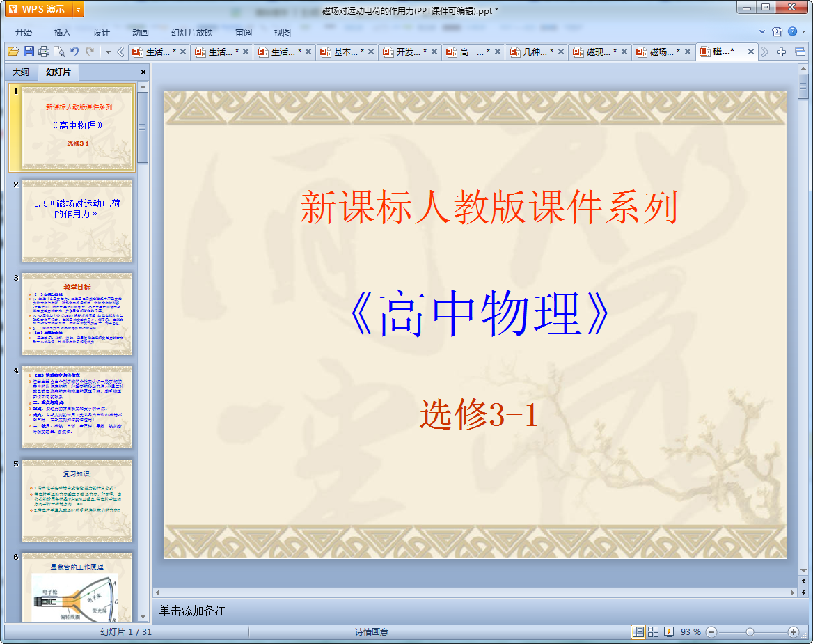
Task: Click the ribbon collapse chevron
Action: tap(763, 31)
